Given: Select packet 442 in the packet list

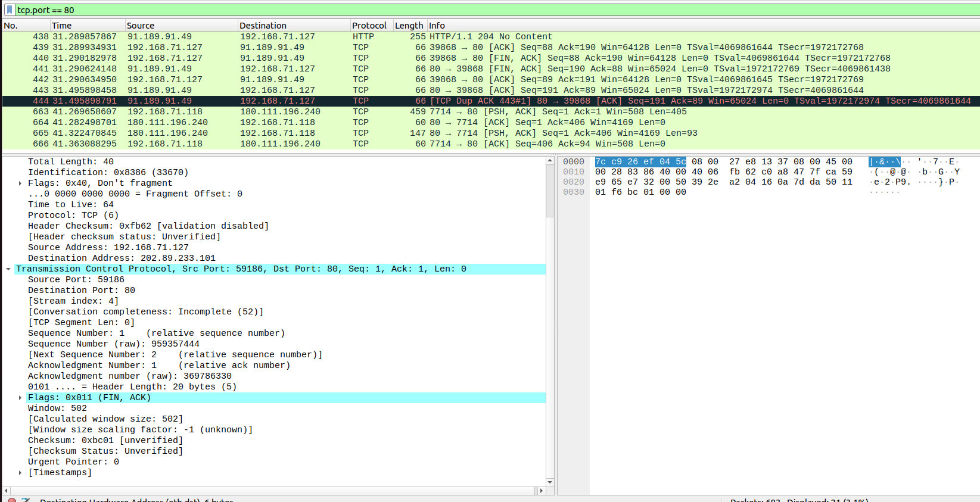Looking at the screenshot, I should tap(491, 79).
